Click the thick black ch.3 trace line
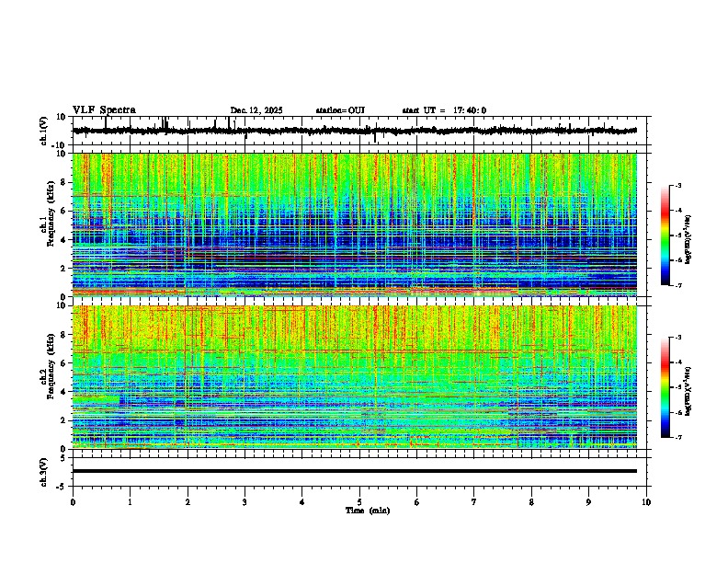Screen dimensions: 728x563 (x=355, y=471)
